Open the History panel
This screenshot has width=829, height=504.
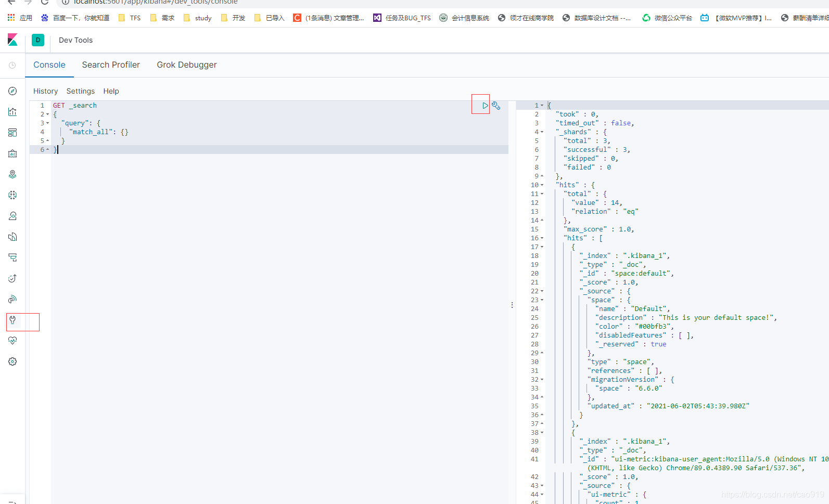[46, 91]
